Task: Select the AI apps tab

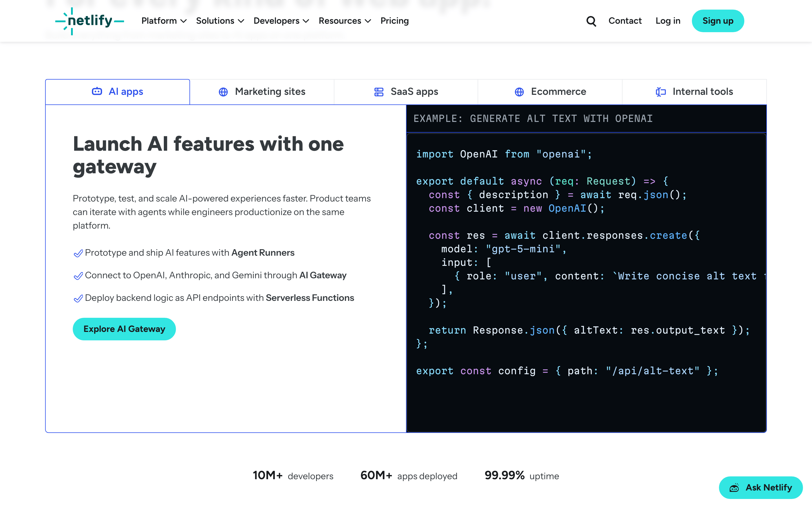Action: coord(118,92)
